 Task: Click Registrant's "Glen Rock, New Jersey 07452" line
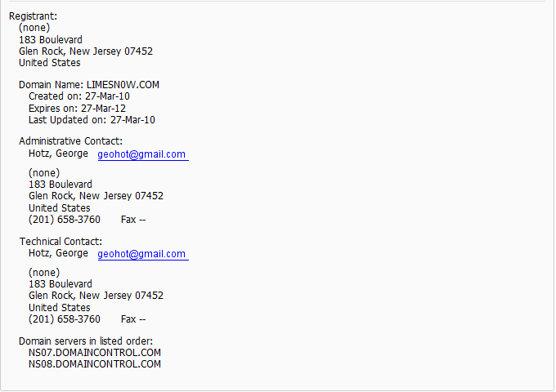(86, 51)
